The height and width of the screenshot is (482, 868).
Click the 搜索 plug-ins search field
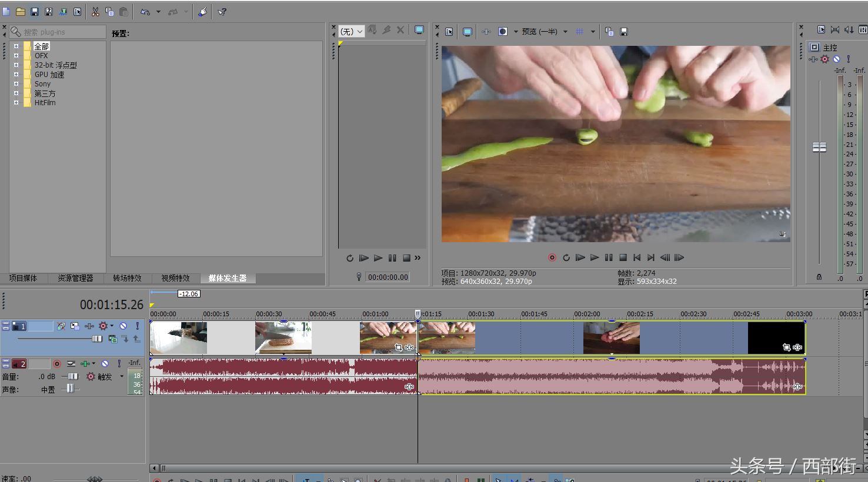pyautogui.click(x=62, y=32)
